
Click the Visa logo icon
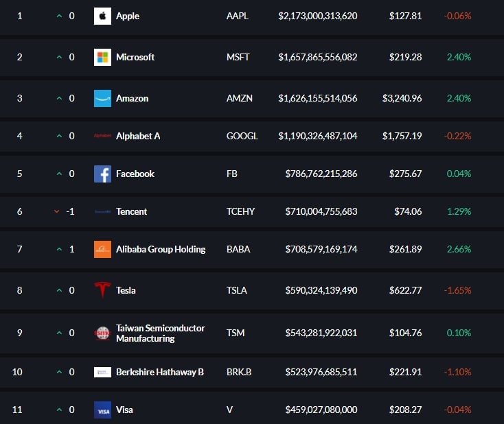[102, 410]
